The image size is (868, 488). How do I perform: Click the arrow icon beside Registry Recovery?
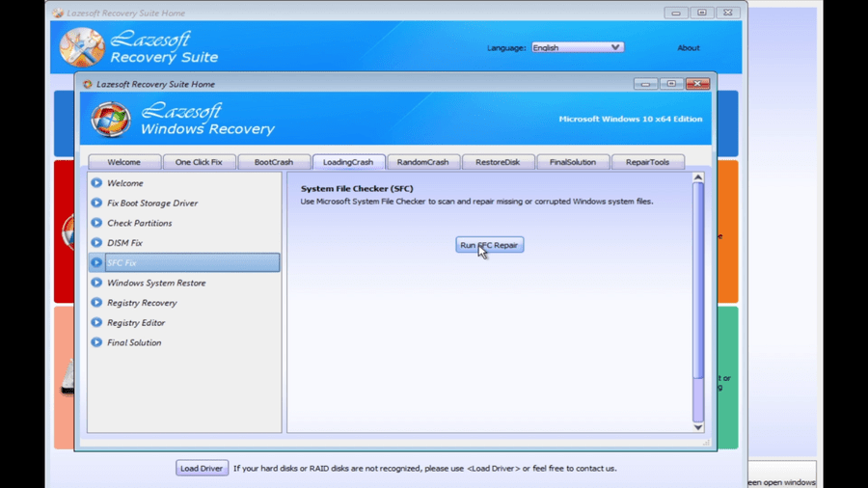tap(96, 302)
